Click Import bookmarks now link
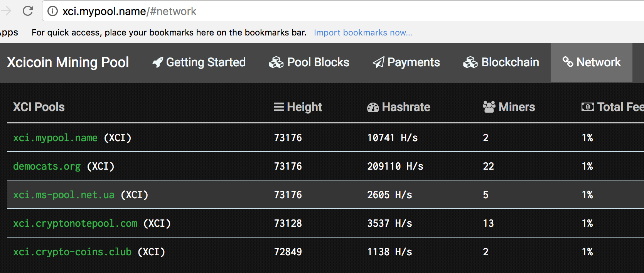The height and width of the screenshot is (273, 644). coord(363,33)
